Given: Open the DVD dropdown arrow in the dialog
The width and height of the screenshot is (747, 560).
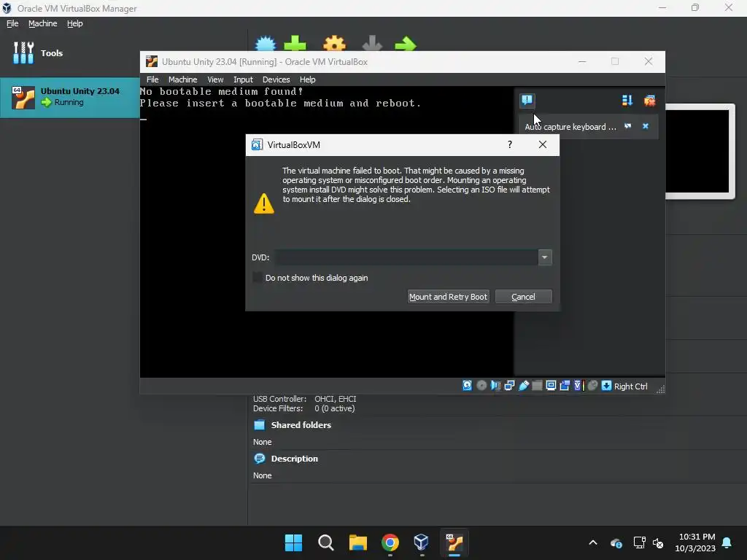Looking at the screenshot, I should 544,257.
